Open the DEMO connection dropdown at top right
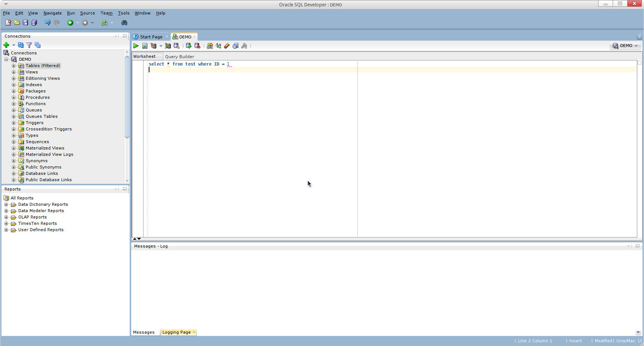 (626, 46)
